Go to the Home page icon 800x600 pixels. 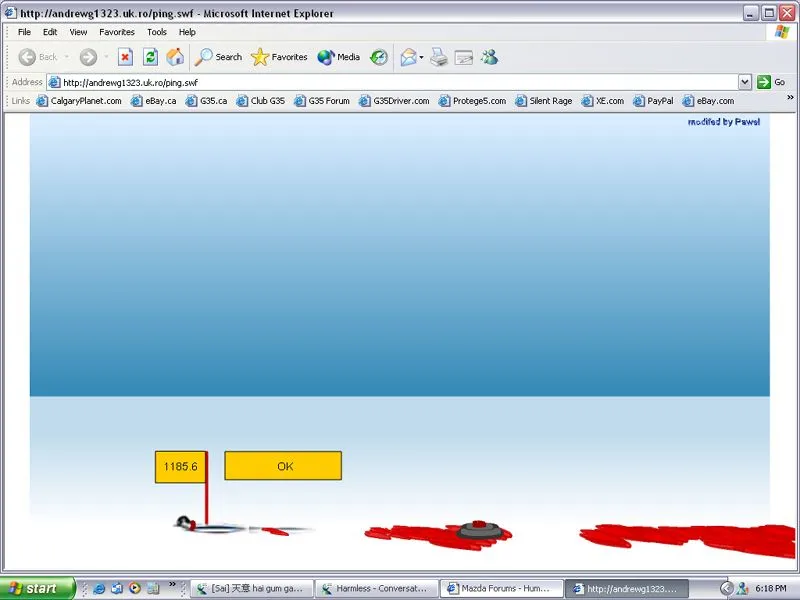[175, 57]
